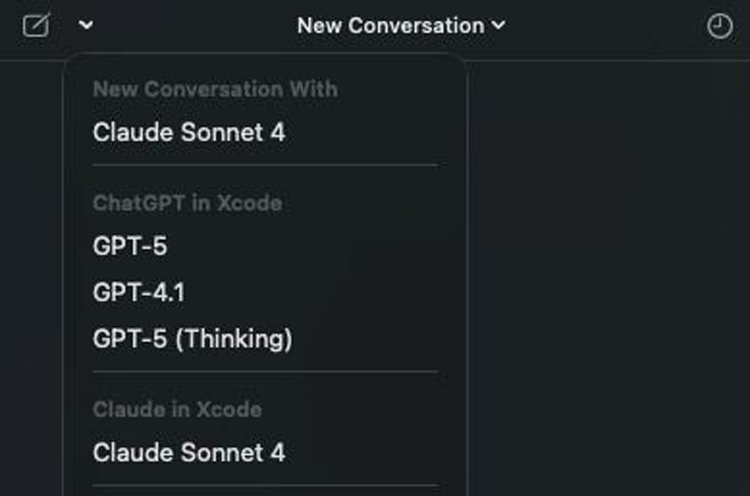
Task: Click the toolbar space left of the history icon
Action: (x=620, y=27)
